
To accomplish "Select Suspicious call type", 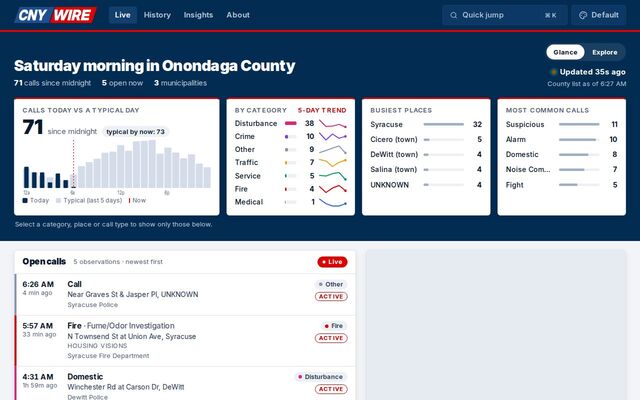I will (562, 124).
